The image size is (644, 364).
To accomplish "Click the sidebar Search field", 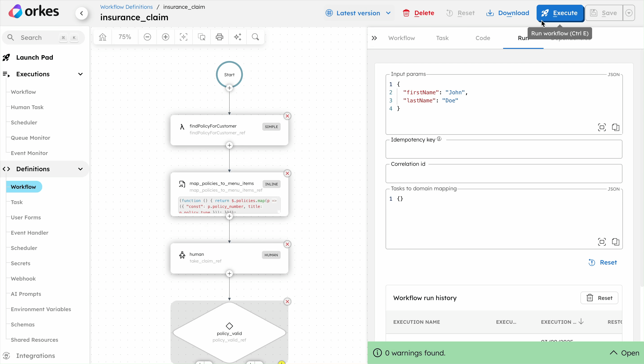I will click(43, 38).
